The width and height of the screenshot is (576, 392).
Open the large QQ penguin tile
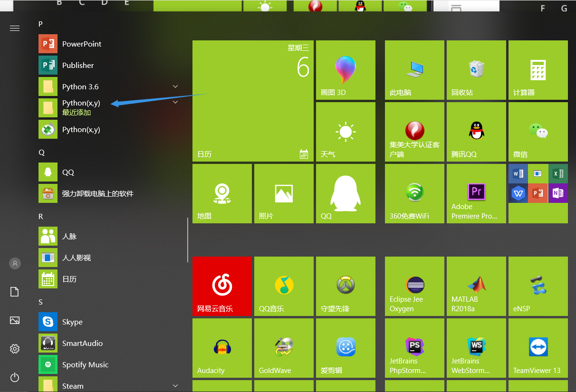pyautogui.click(x=346, y=193)
